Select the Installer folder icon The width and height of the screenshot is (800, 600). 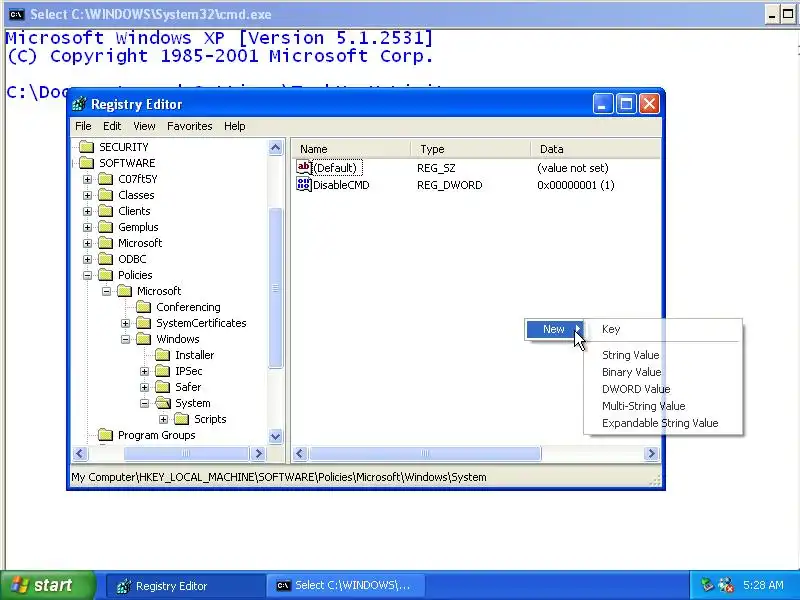[x=163, y=355]
